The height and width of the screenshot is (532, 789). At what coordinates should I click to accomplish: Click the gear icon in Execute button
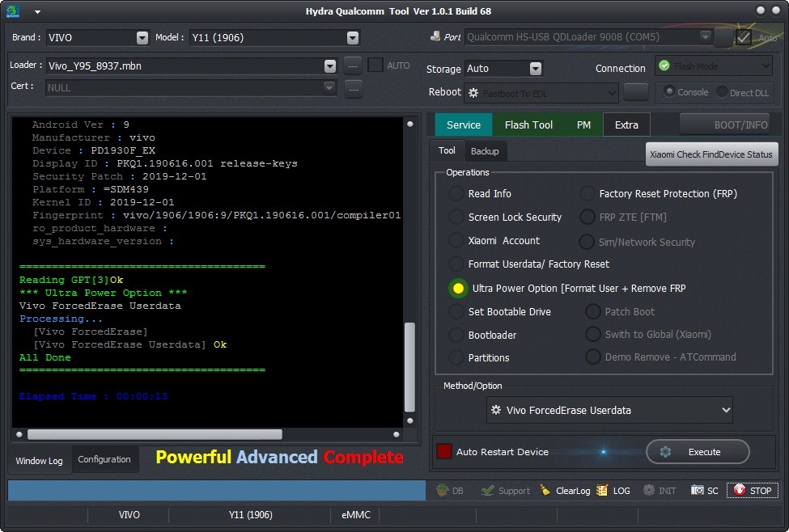point(665,451)
